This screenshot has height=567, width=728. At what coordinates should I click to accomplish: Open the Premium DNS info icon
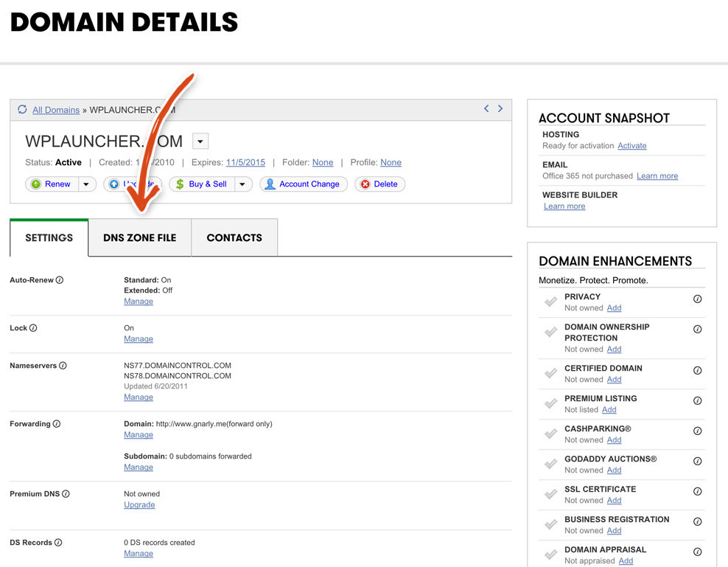tap(66, 493)
